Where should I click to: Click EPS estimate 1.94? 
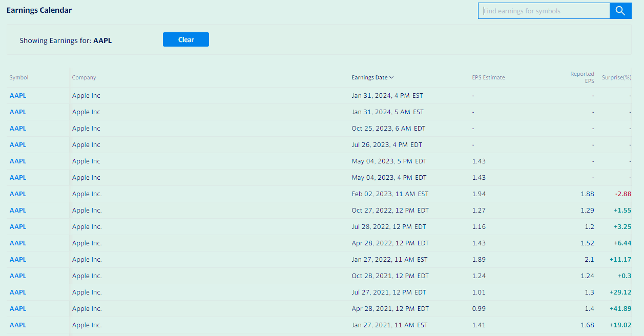click(x=479, y=194)
